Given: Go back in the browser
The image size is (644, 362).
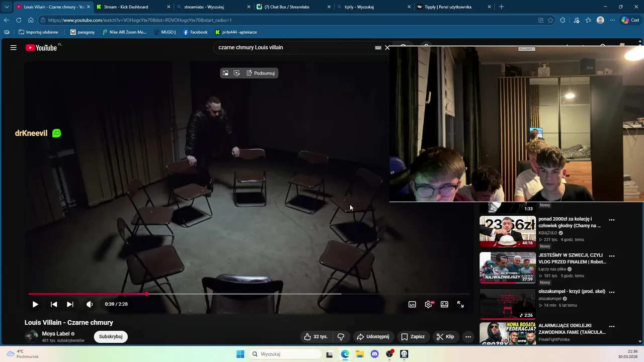Looking at the screenshot, I should 7,20.
